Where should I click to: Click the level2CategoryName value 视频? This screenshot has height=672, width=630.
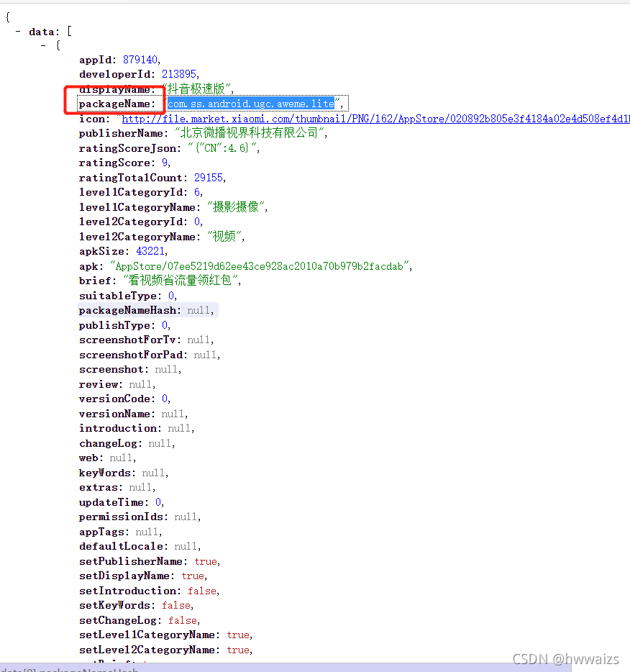[224, 237]
